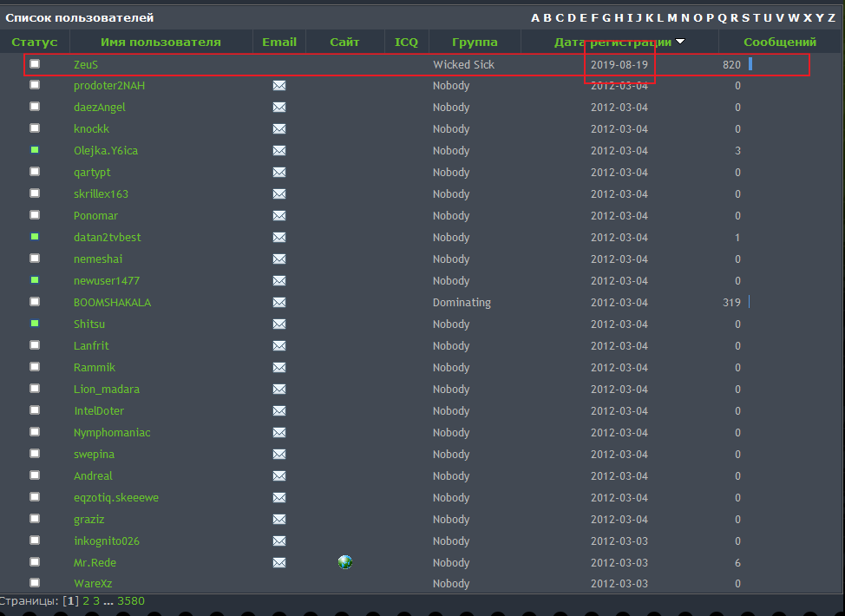The height and width of the screenshot is (616, 845).
Task: Open eqzotiq.skeeewe user profile
Action: tap(116, 497)
